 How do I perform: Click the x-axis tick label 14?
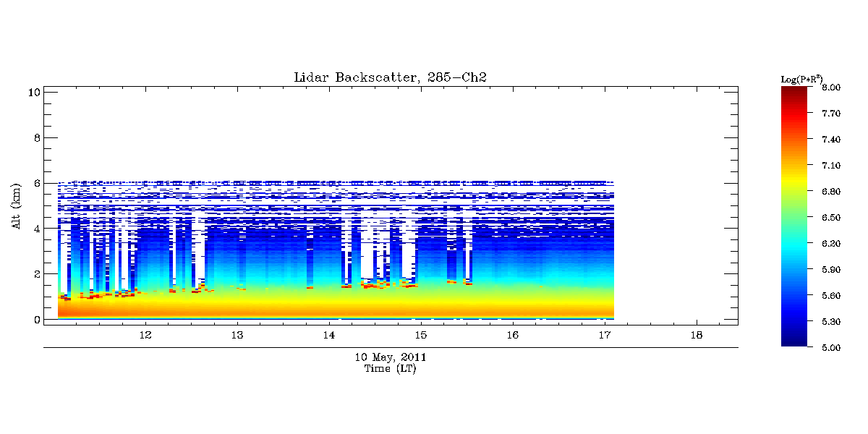(329, 335)
